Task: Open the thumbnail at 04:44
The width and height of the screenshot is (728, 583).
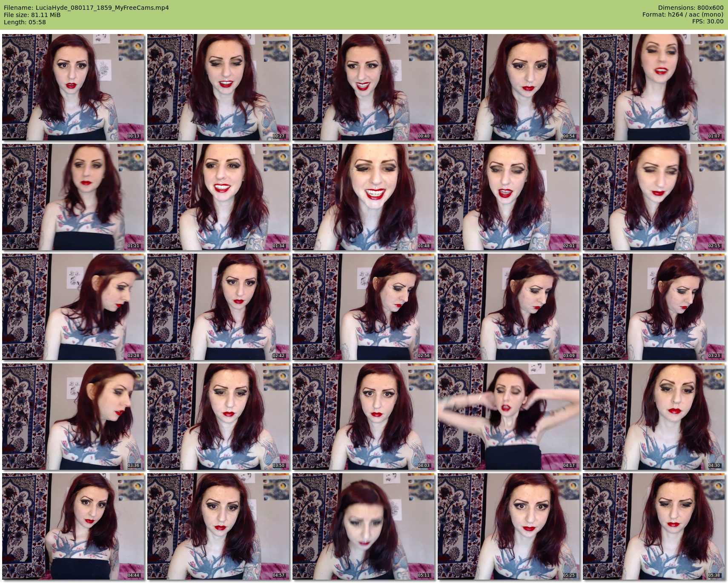Action: click(x=73, y=526)
